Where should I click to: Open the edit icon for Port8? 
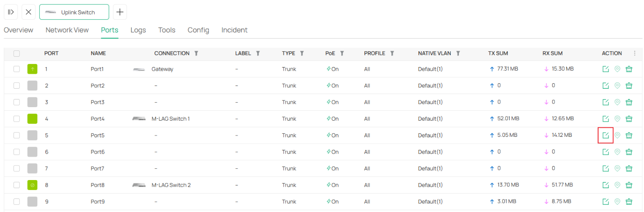606,185
